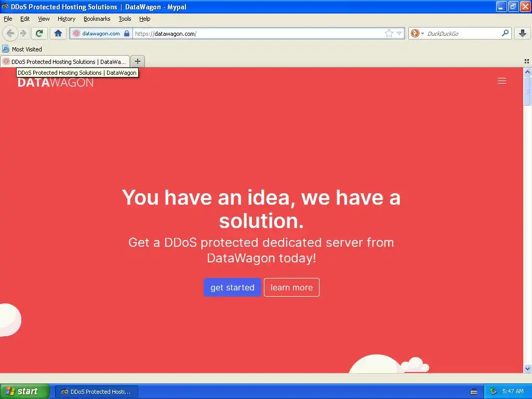Screen dimensions: 532x399
Task: Select the DDoS Protected Hosting Solutions tab
Action: (x=65, y=61)
